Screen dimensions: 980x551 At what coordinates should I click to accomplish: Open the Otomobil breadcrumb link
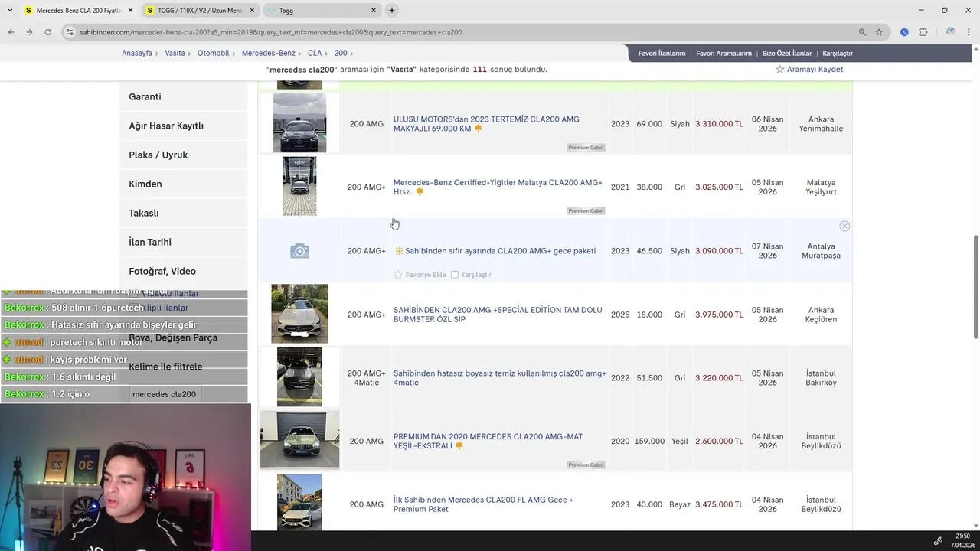pyautogui.click(x=214, y=54)
